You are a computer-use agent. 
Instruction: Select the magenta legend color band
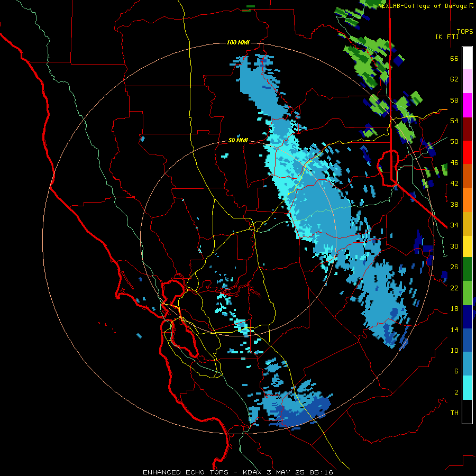coord(467,105)
